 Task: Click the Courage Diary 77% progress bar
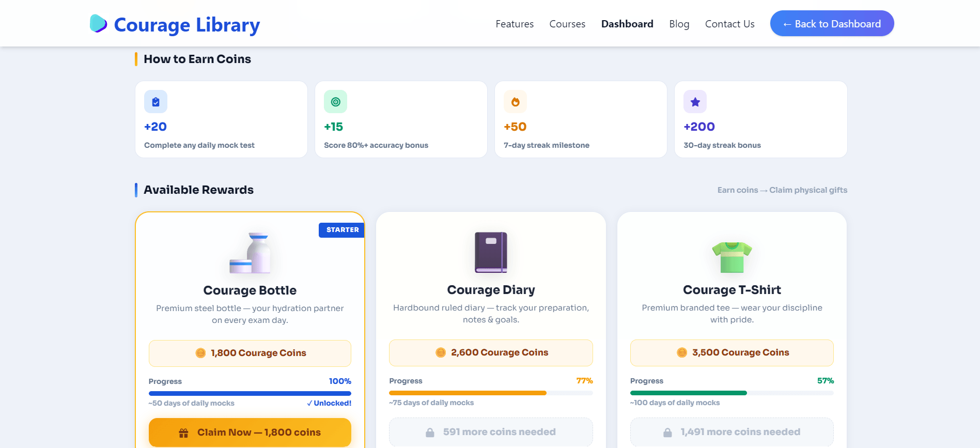(491, 393)
